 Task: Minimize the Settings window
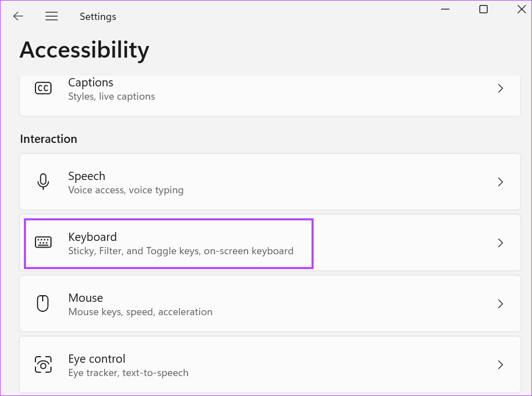click(445, 9)
